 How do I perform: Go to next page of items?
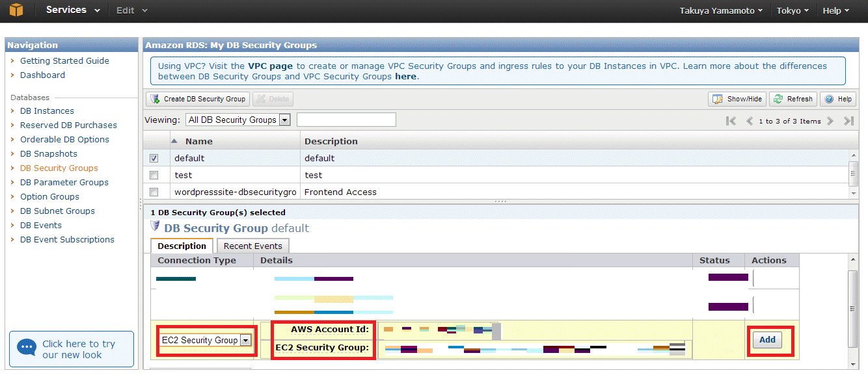coord(830,121)
